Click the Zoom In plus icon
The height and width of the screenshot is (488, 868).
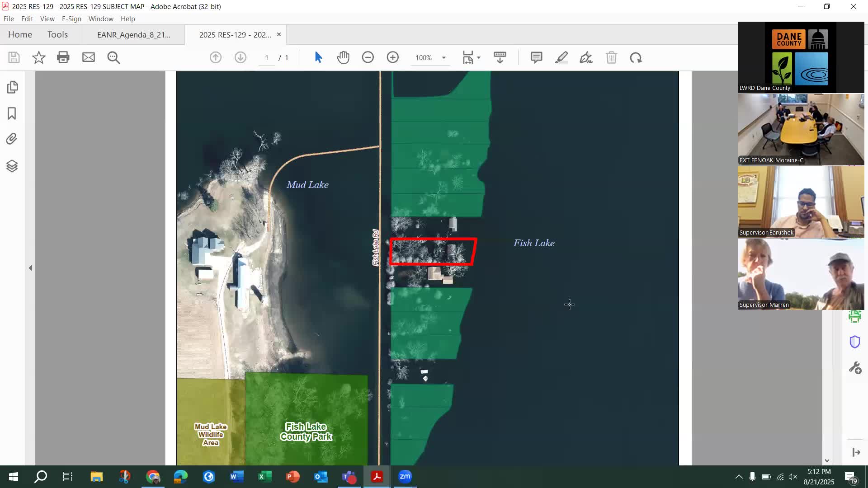pyautogui.click(x=393, y=57)
